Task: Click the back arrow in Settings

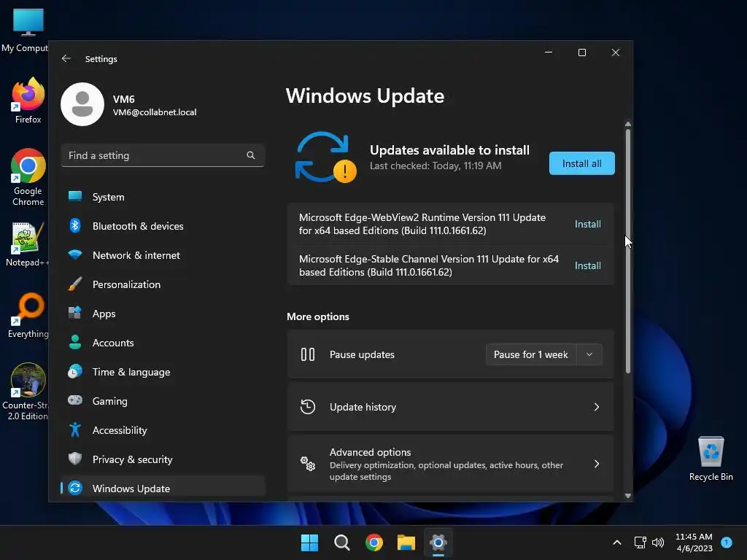Action: (x=66, y=58)
